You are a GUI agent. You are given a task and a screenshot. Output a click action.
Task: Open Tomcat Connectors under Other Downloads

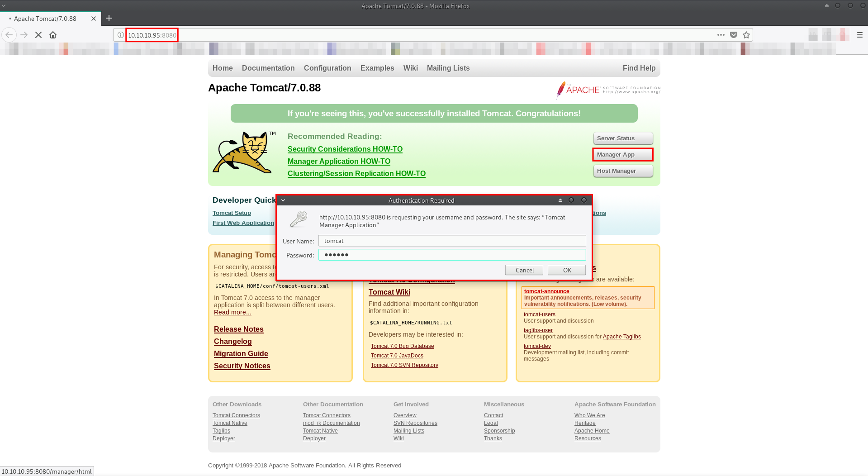click(236, 415)
